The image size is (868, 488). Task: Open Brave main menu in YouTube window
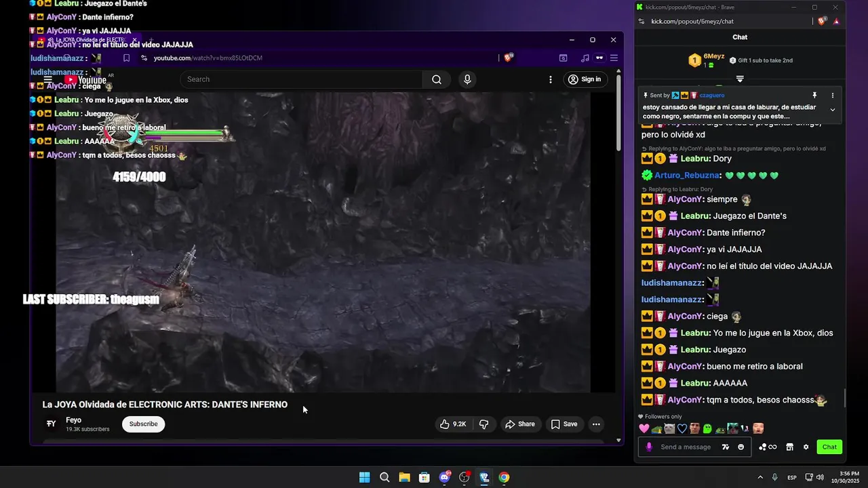pyautogui.click(x=614, y=58)
